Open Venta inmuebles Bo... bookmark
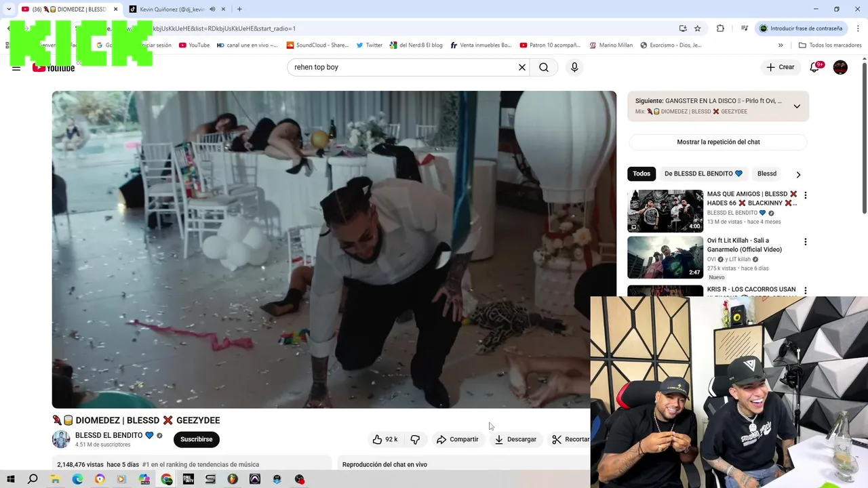Screen dimensions: 868x488 coord(481,45)
